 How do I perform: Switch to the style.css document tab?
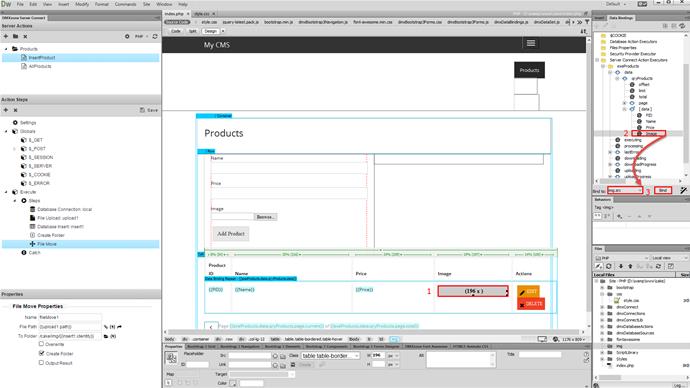pos(202,14)
